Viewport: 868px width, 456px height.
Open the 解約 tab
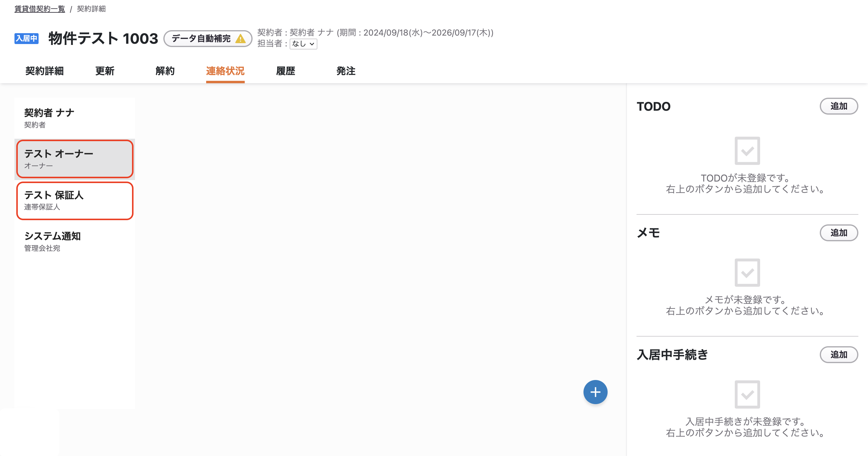pyautogui.click(x=165, y=71)
